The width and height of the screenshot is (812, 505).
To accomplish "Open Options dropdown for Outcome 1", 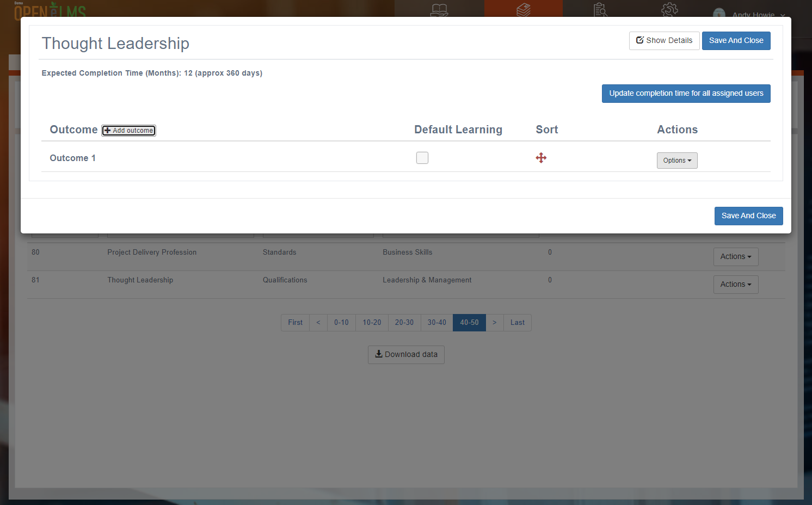I will [677, 161].
